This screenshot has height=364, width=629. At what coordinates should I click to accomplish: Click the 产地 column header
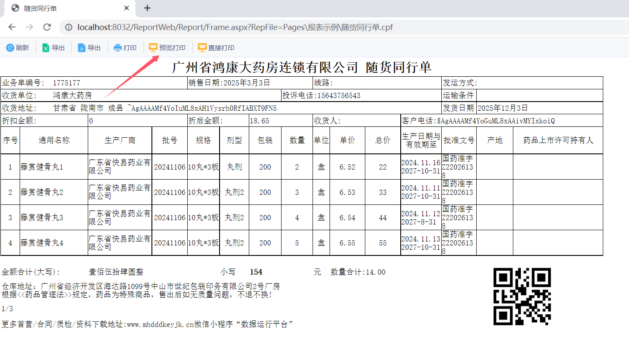(x=495, y=140)
